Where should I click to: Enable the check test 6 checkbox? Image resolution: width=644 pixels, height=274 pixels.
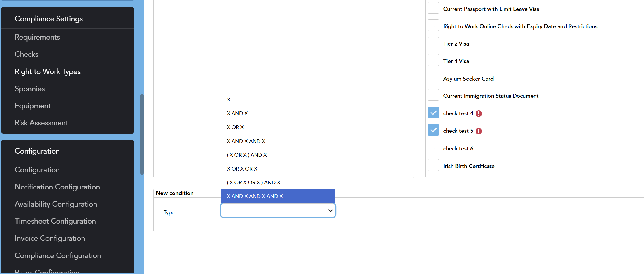(x=433, y=148)
